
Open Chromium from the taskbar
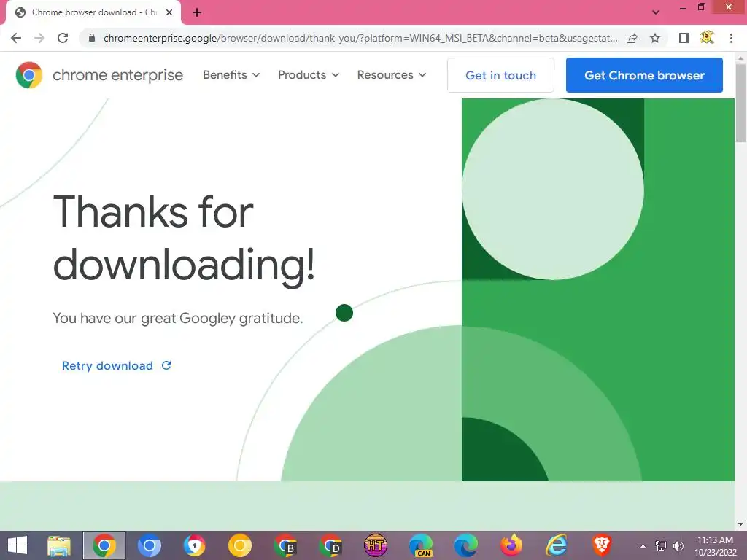pos(150,545)
